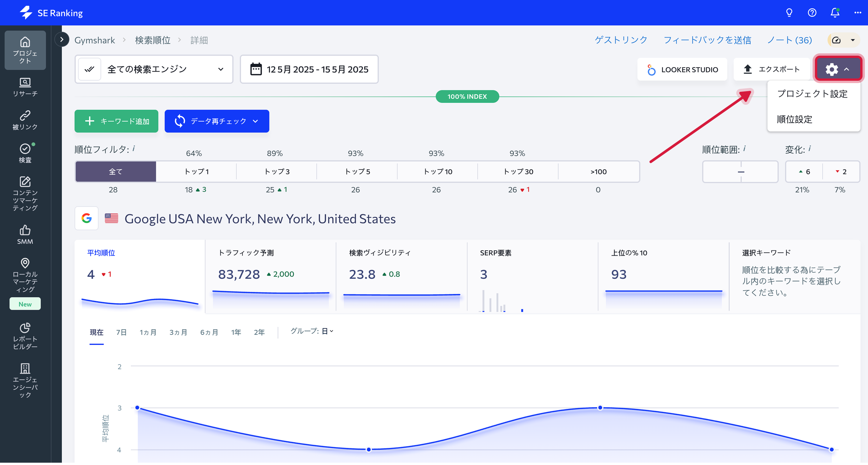Switch to the 7日 time tab
This screenshot has height=465, width=868.
[x=121, y=333]
